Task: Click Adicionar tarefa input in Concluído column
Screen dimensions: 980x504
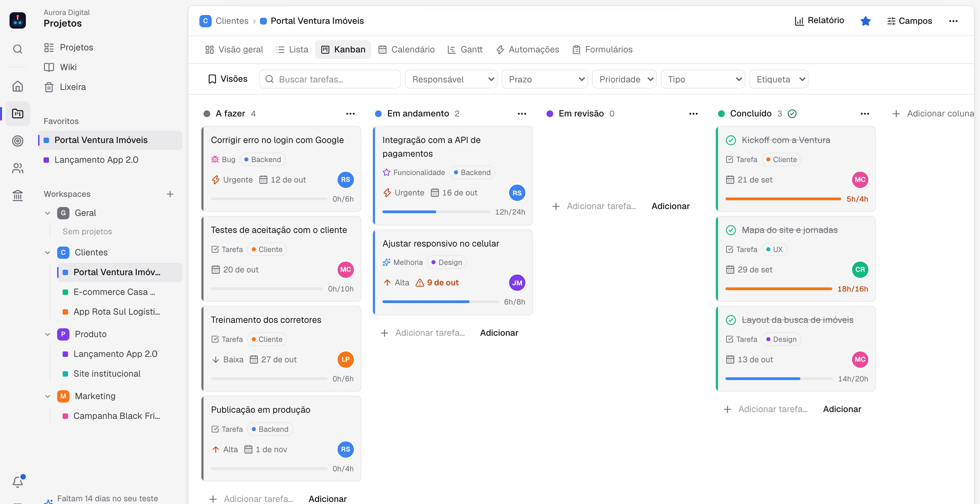Action: point(773,409)
